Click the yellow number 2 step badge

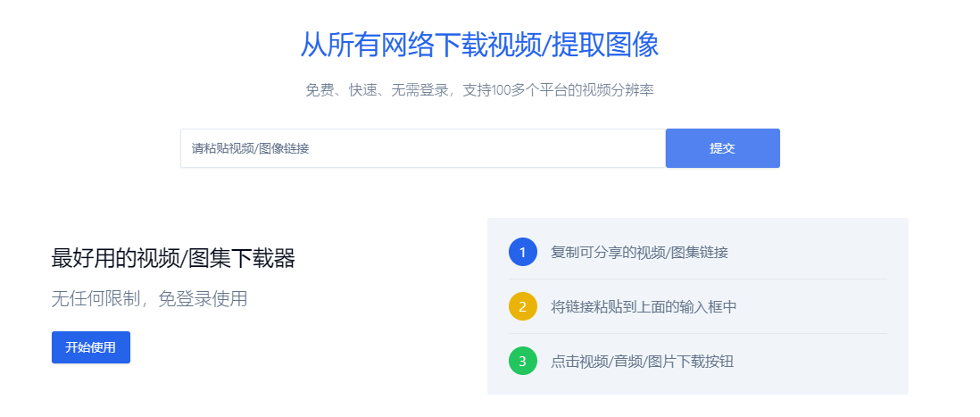coord(522,306)
